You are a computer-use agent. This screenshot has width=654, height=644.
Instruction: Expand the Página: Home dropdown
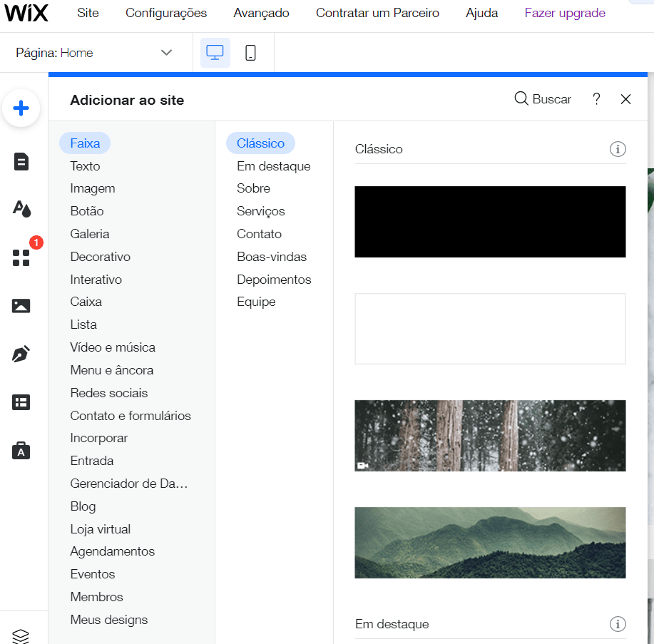pyautogui.click(x=95, y=53)
